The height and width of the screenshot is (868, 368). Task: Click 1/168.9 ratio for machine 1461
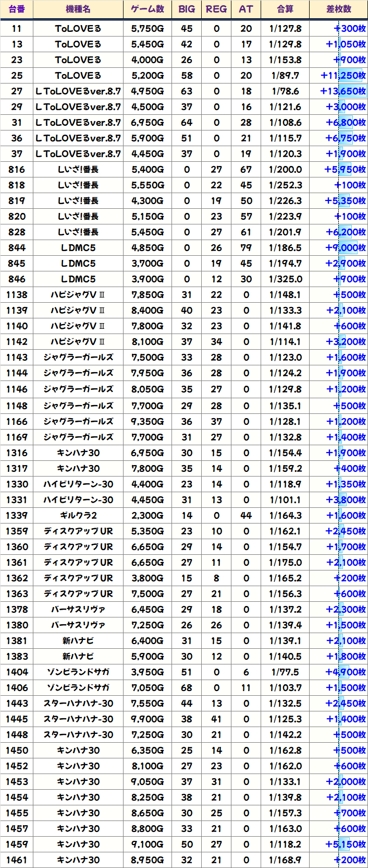[x=285, y=860]
